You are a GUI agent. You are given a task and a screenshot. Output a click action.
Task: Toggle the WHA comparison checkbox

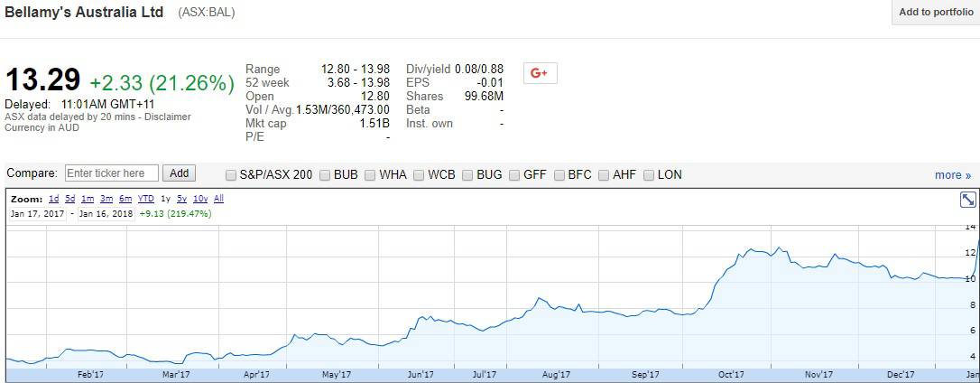[x=371, y=175]
